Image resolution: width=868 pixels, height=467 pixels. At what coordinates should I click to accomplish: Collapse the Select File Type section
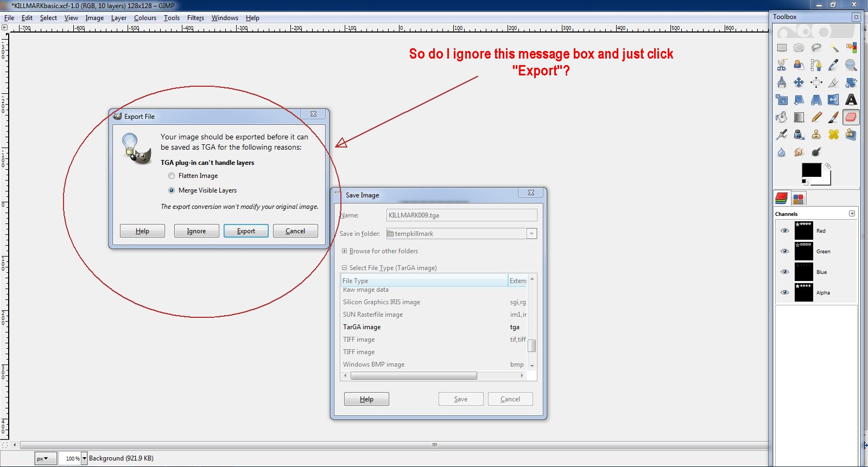point(344,268)
